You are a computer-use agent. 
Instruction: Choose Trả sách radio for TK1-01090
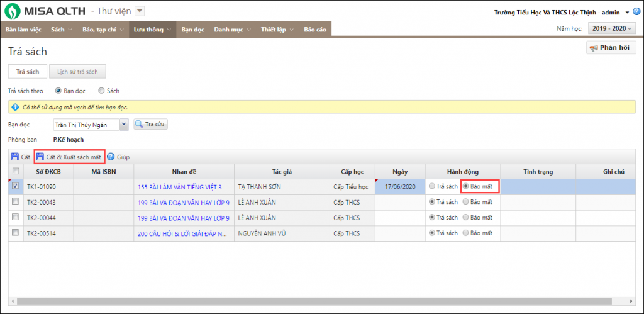tap(431, 186)
